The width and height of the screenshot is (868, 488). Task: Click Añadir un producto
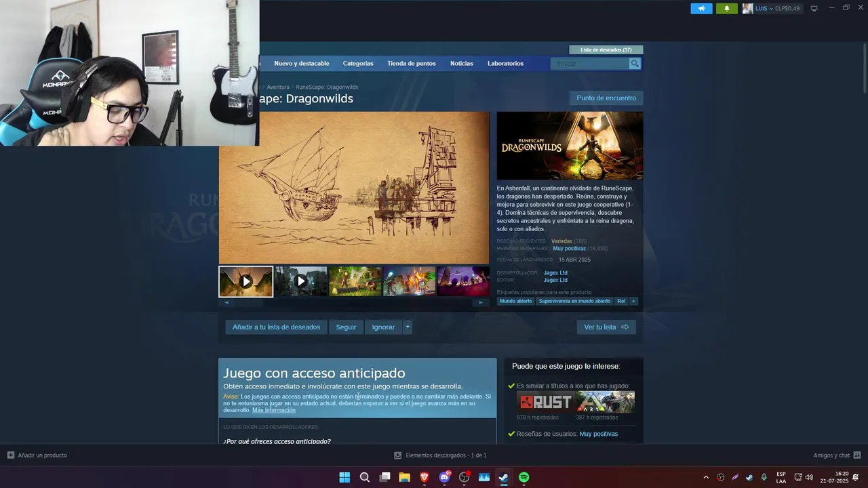tap(37, 455)
